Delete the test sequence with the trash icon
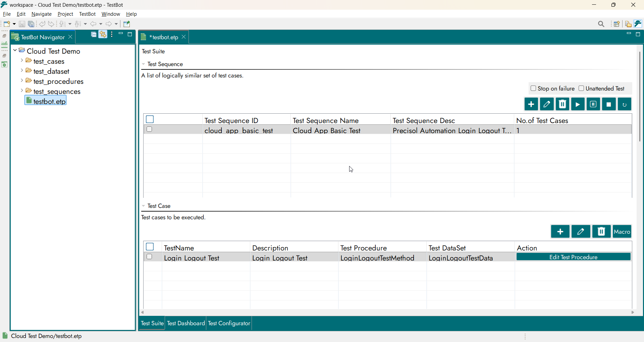This screenshot has width=644, height=342. pos(562,104)
